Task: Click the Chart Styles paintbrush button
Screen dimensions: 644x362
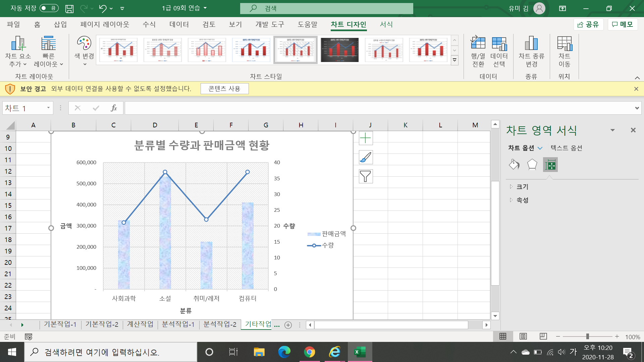Action: click(x=366, y=157)
